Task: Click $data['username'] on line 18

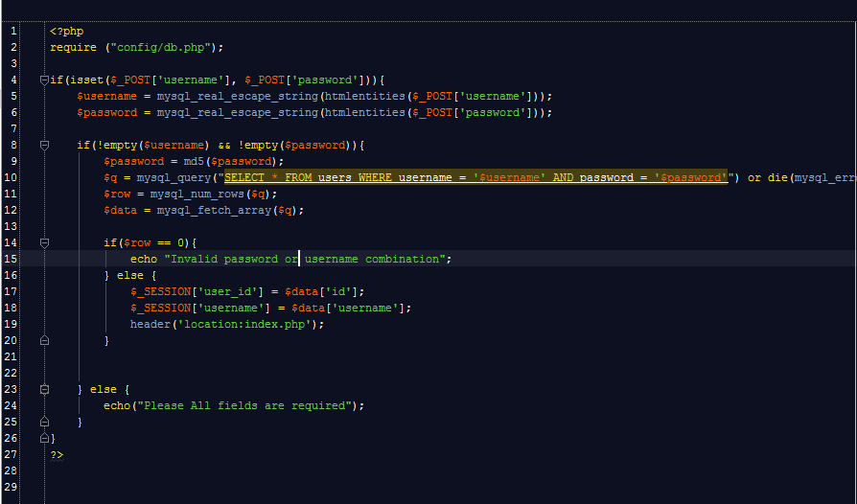Action: coord(348,308)
